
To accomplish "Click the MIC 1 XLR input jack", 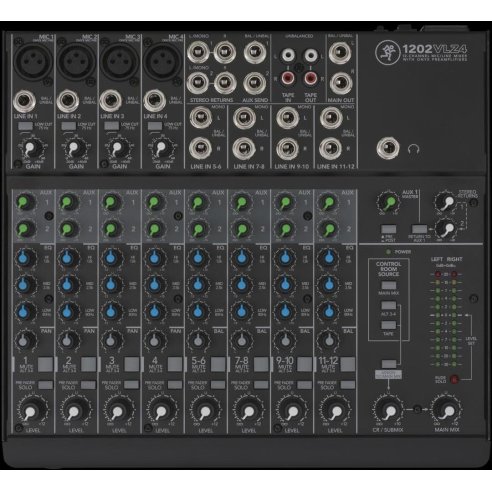I will 33,62.
